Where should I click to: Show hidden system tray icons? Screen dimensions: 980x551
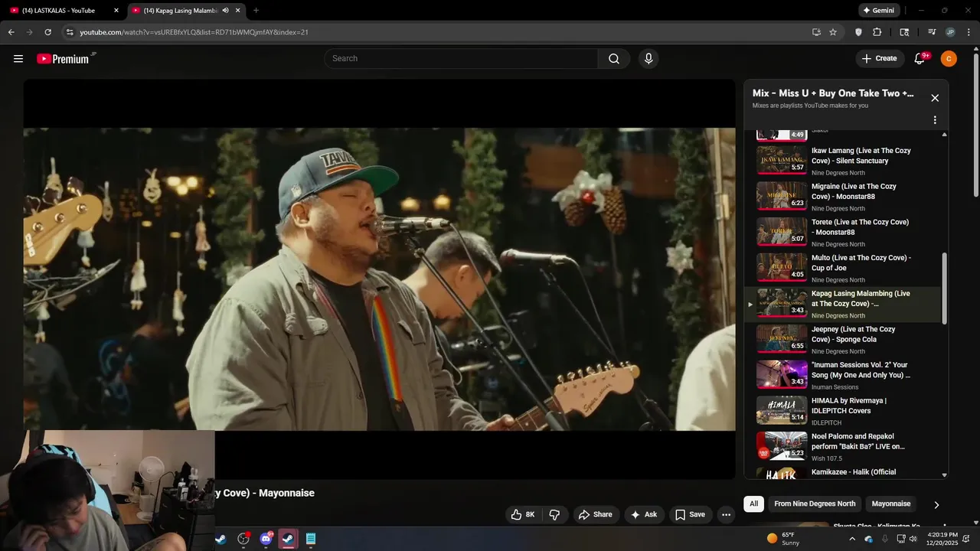852,539
